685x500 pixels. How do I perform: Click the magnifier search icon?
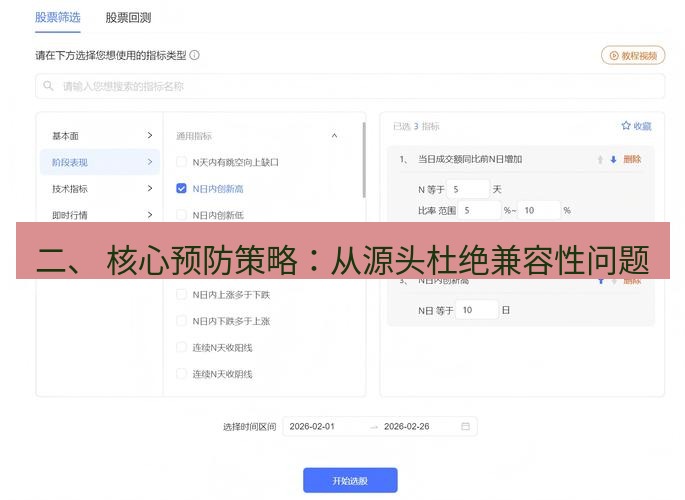point(48,86)
